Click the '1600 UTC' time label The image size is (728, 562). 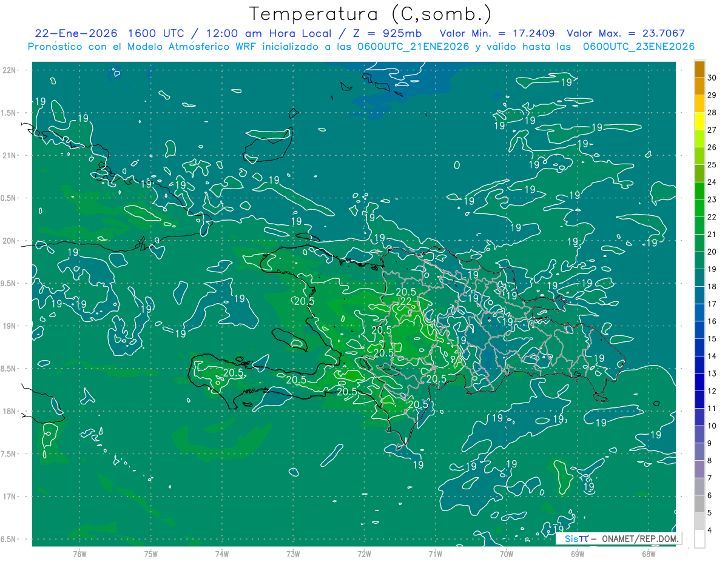[155, 33]
